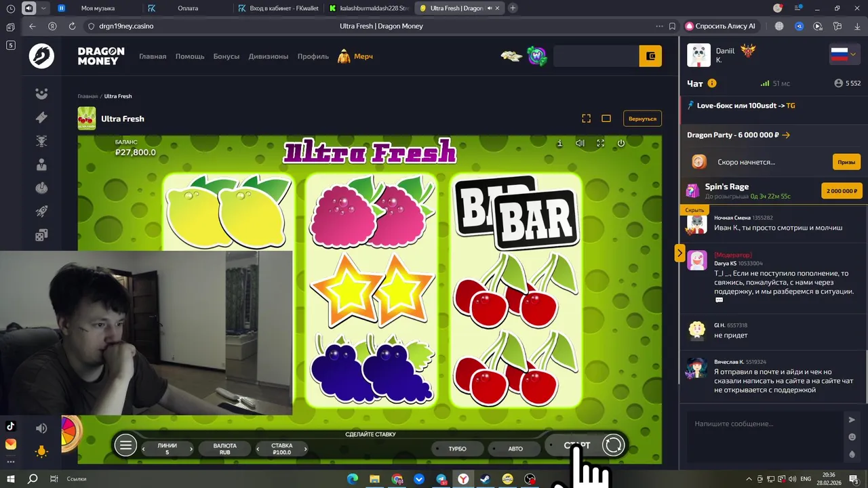Open the emoji picker in chat
This screenshot has height=488, width=868.
pyautogui.click(x=852, y=437)
